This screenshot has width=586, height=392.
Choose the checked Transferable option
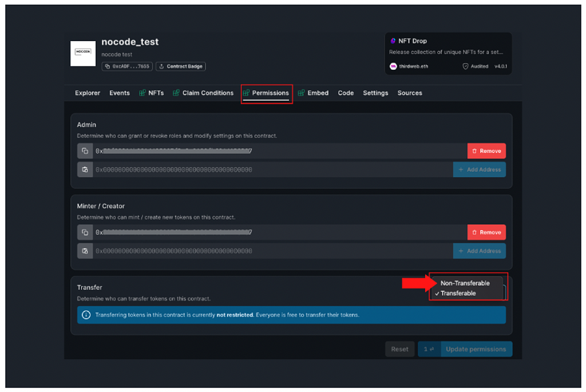coord(458,294)
